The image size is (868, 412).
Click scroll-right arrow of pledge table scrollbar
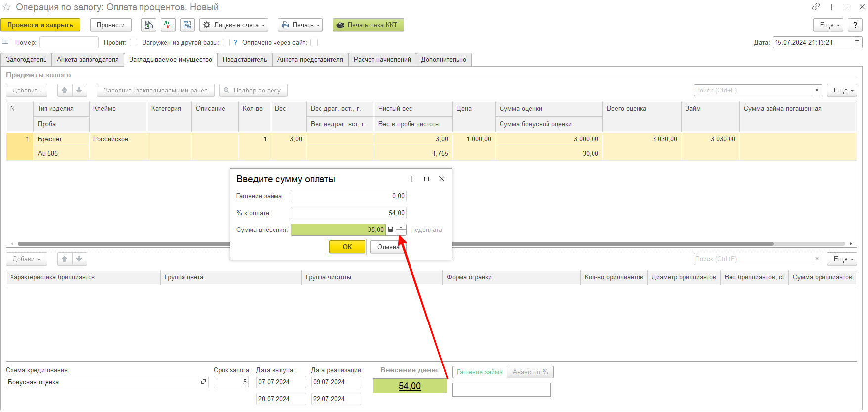(x=851, y=244)
